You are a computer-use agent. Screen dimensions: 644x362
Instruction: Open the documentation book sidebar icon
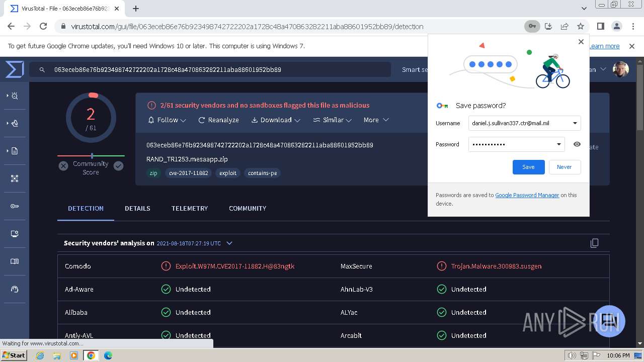click(15, 261)
